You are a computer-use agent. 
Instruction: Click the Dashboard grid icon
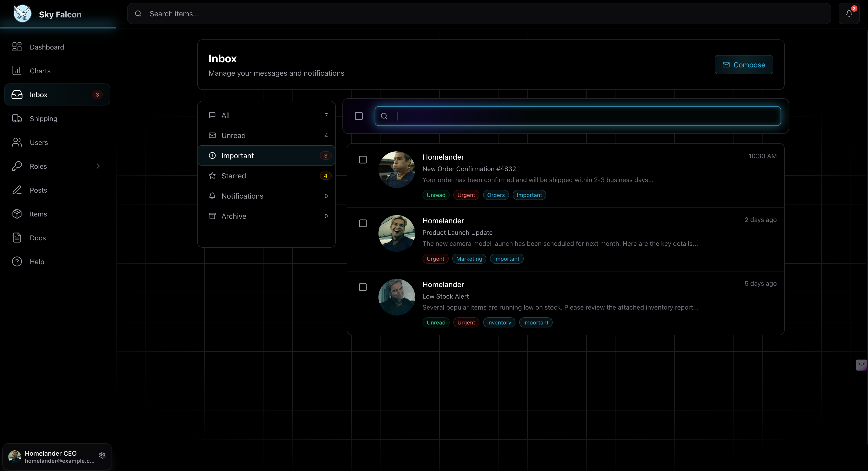17,47
